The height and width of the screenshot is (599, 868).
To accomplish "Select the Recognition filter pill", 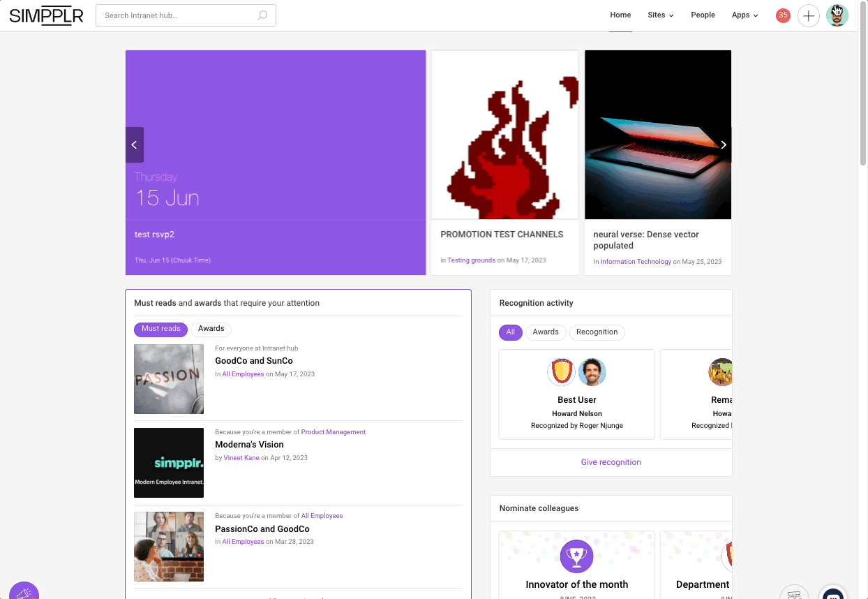I will (x=597, y=332).
